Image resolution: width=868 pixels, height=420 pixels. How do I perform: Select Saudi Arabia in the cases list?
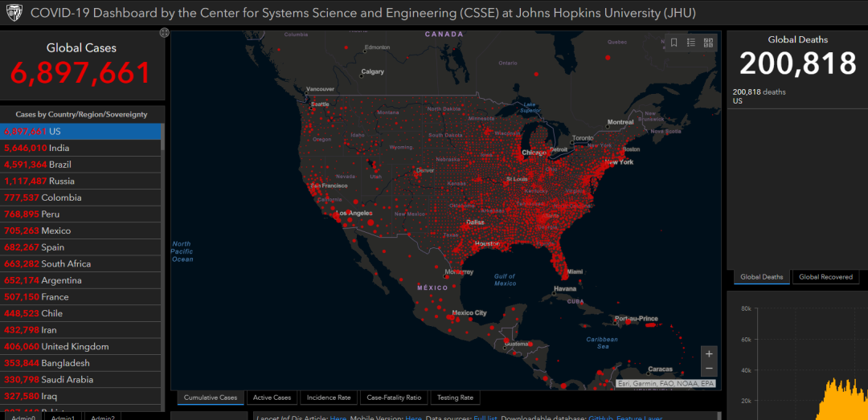point(80,380)
